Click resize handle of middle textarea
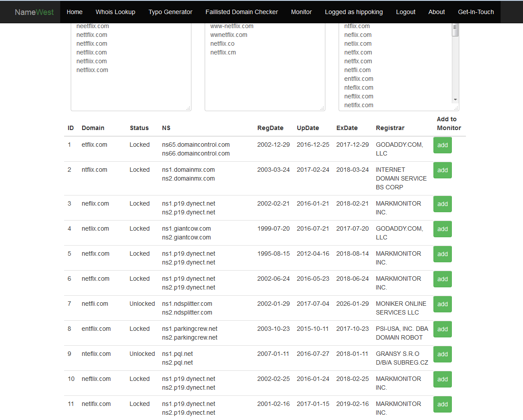Viewport: 523px width, 420px height. 322,108
